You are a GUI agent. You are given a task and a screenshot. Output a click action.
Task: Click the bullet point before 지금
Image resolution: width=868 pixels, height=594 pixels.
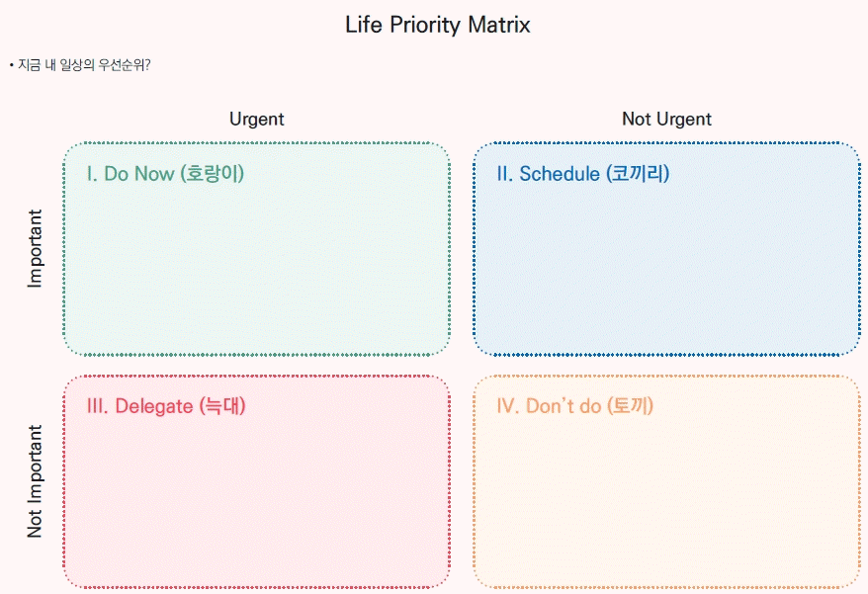pyautogui.click(x=12, y=66)
